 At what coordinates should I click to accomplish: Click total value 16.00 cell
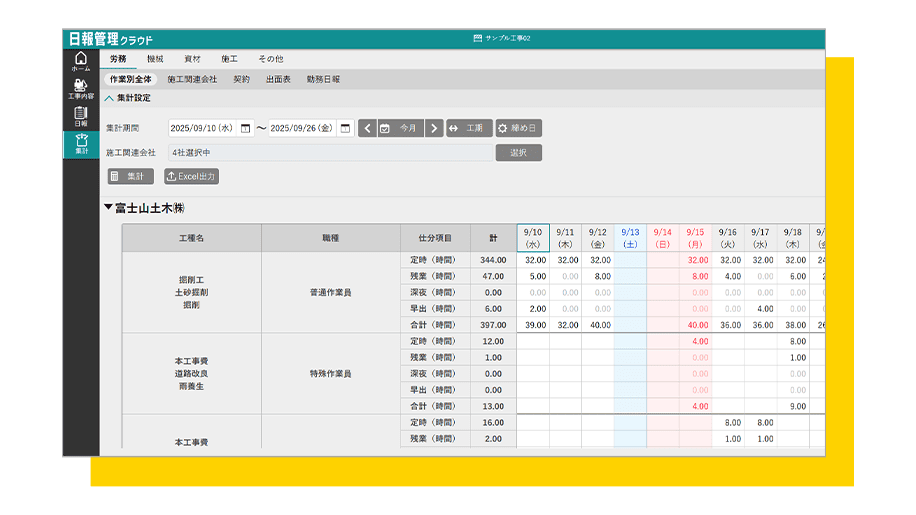tap(493, 422)
